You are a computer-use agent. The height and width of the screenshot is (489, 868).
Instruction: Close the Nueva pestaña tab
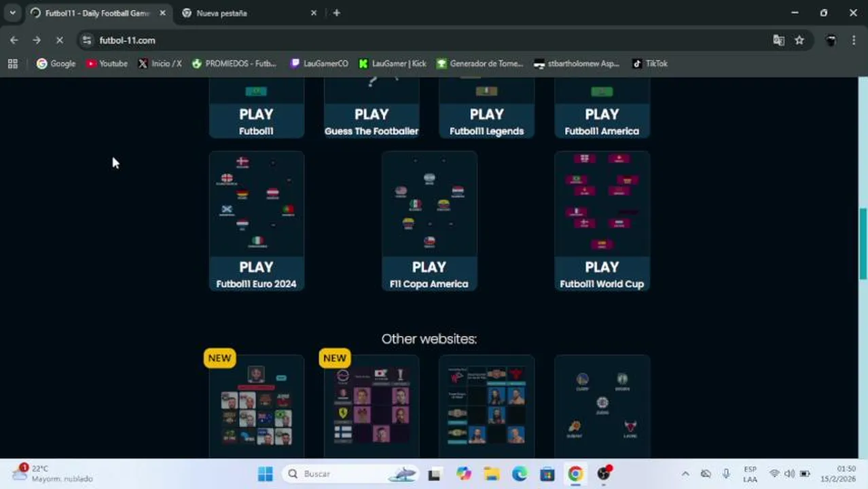click(314, 13)
